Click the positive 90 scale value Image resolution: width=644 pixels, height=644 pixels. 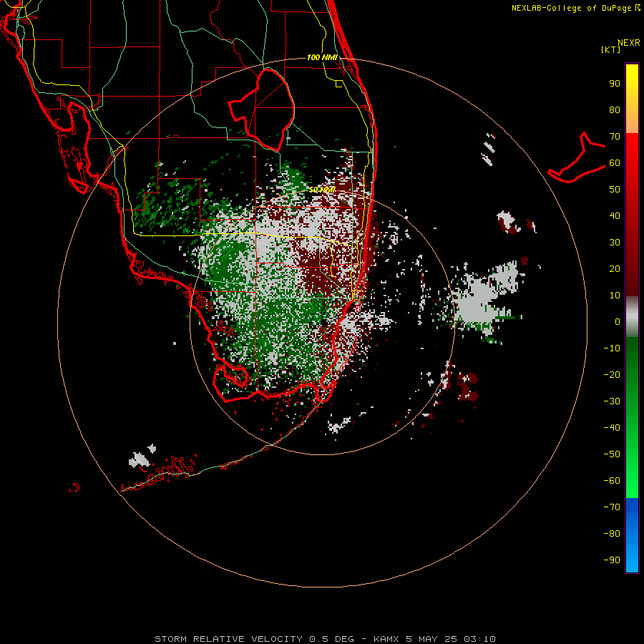[615, 84]
